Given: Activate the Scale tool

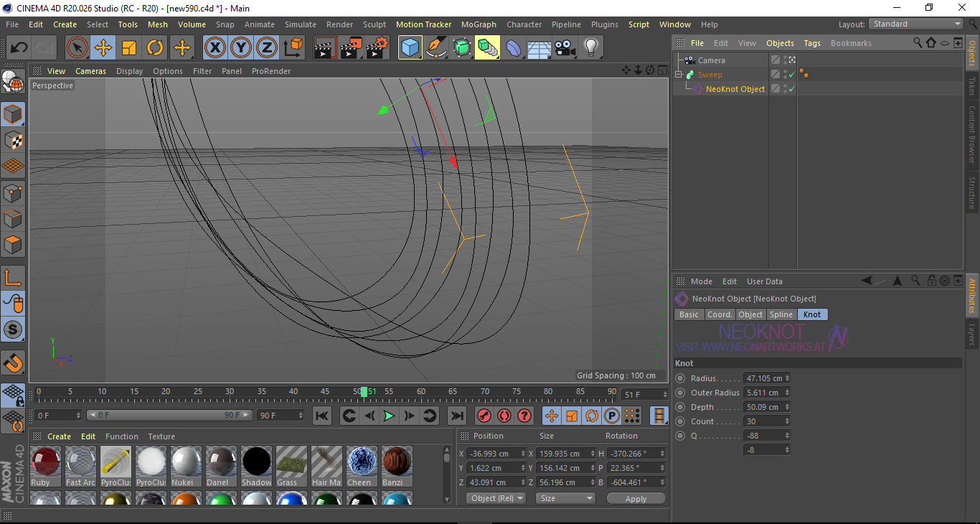Looking at the screenshot, I should 129,48.
